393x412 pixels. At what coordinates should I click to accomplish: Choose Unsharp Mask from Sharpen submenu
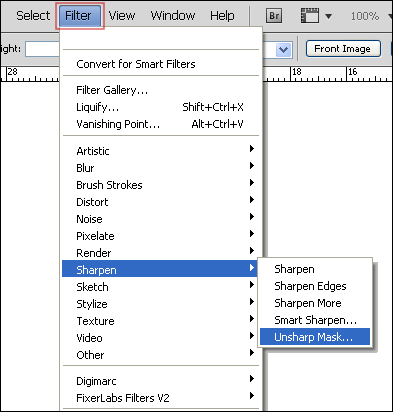tap(315, 337)
